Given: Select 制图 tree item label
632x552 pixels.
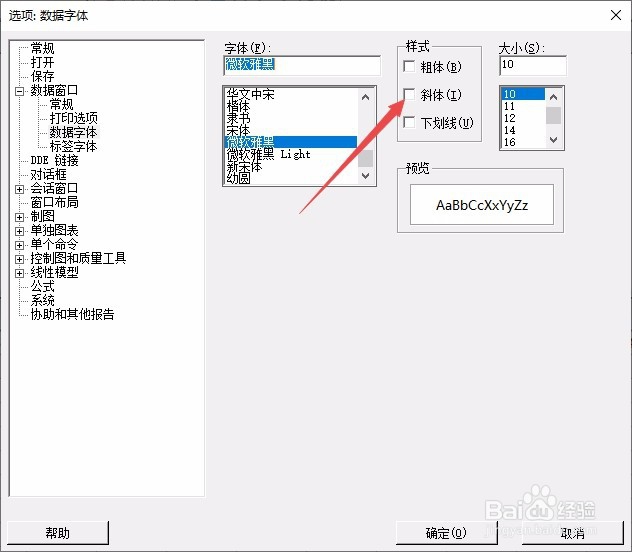Looking at the screenshot, I should tap(42, 216).
